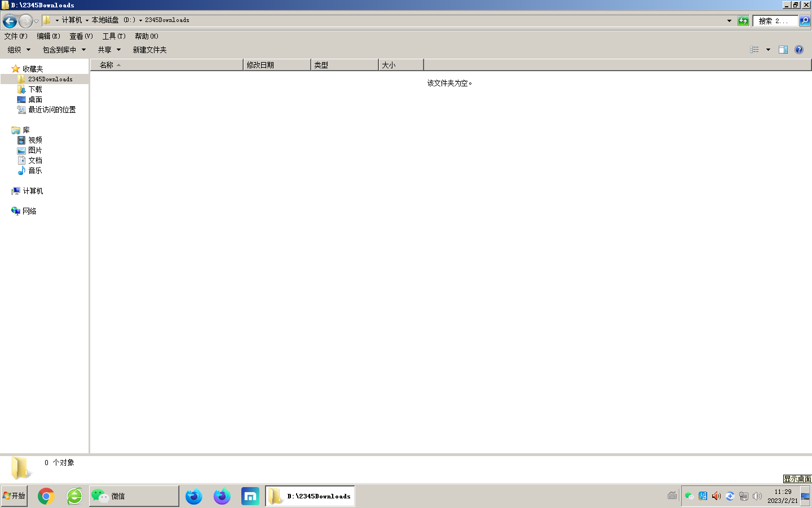This screenshot has height=508, width=812.
Task: Expand the arrow before 计算机 in address bar
Action: [57, 20]
